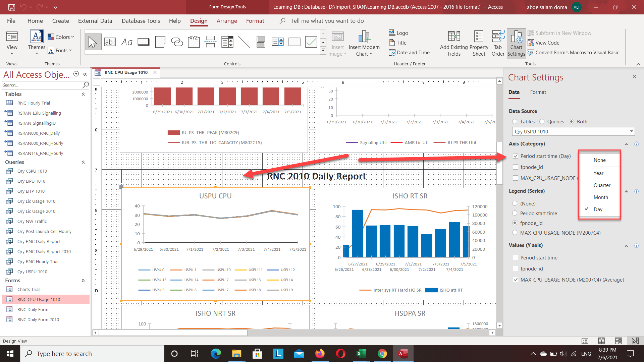644x362 pixels.
Task: Select Queries data source radio
Action: click(542, 122)
